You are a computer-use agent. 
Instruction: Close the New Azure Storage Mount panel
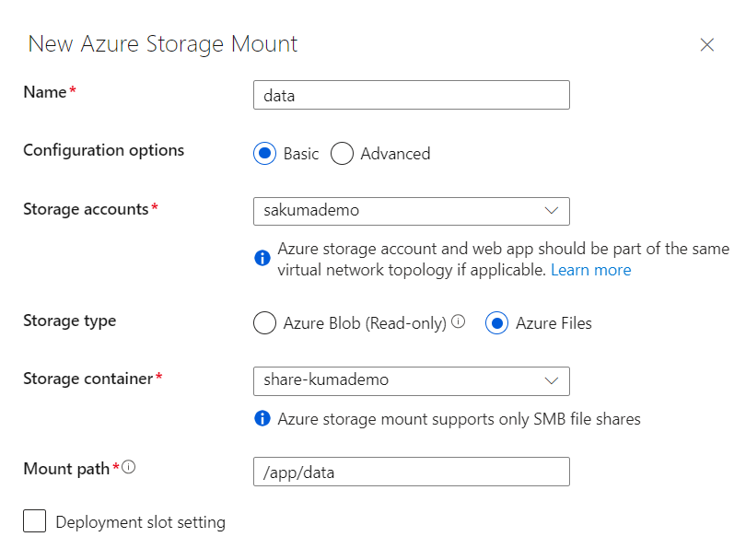pyautogui.click(x=707, y=45)
